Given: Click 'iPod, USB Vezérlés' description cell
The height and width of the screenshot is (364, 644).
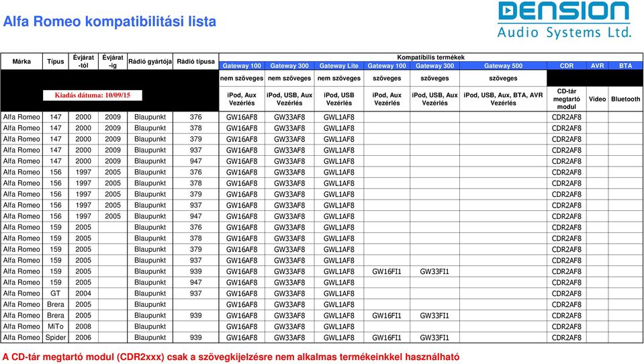Looking at the screenshot, I should (x=339, y=99).
